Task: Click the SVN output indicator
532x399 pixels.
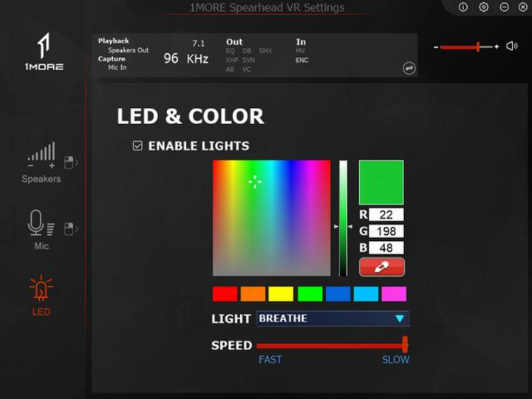Action: coord(248,61)
